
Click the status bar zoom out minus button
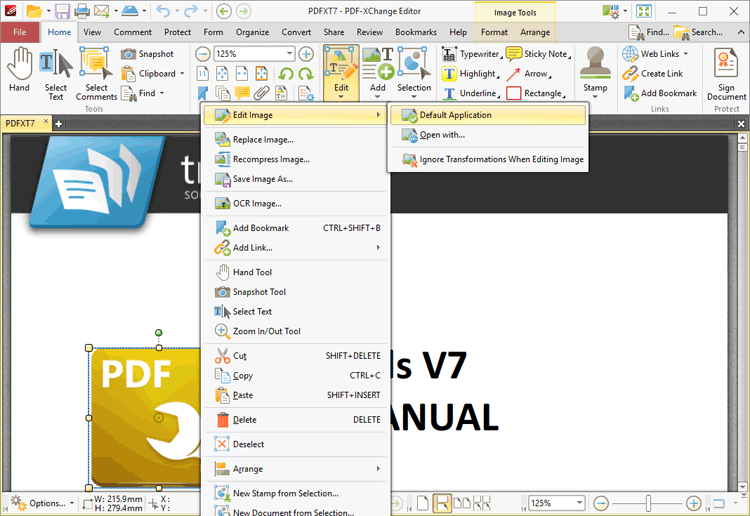601,503
